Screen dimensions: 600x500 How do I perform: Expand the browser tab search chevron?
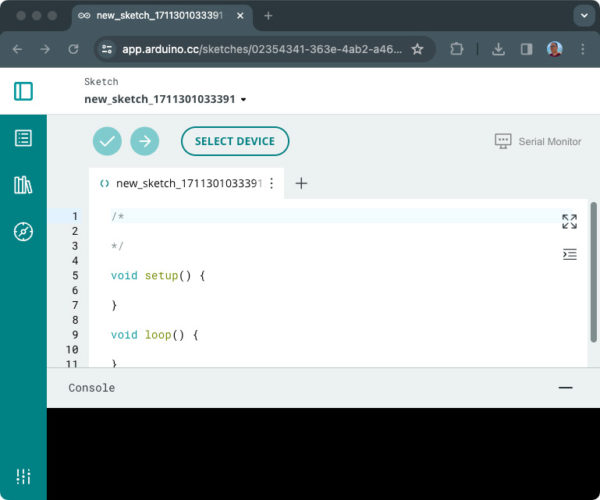point(583,16)
